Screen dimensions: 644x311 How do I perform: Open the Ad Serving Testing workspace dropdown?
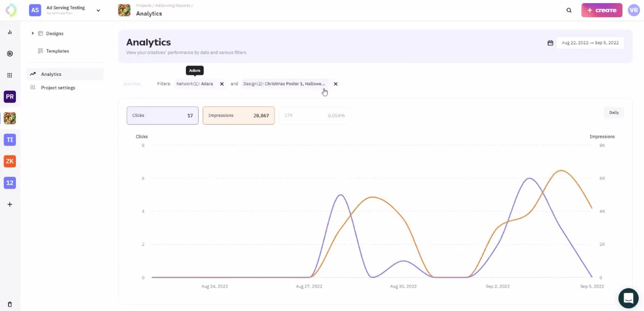coord(98,9)
